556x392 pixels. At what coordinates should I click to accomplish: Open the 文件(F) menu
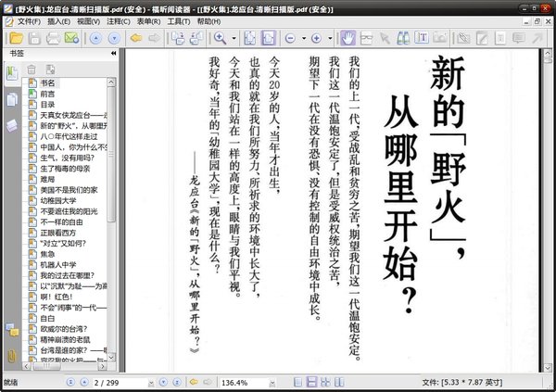pos(29,21)
